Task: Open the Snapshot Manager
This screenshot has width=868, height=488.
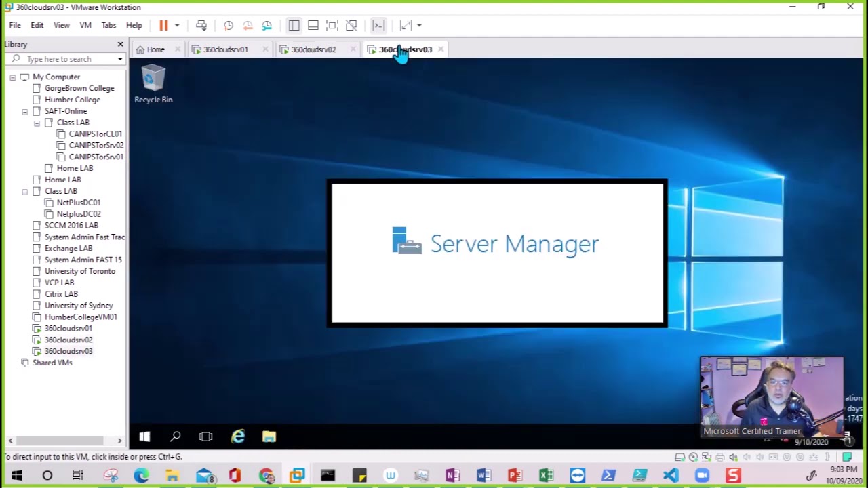Action: [x=267, y=25]
